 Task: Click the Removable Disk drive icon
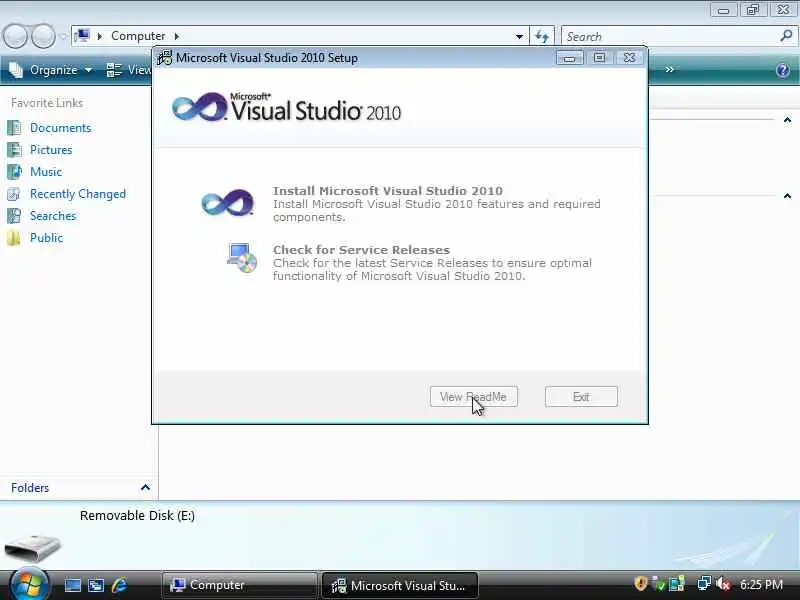pyautogui.click(x=33, y=547)
